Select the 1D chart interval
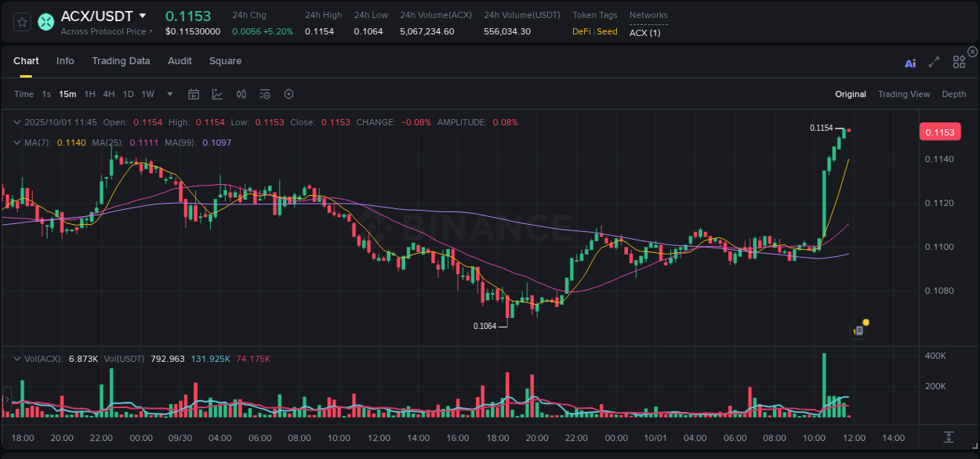 [x=128, y=94]
